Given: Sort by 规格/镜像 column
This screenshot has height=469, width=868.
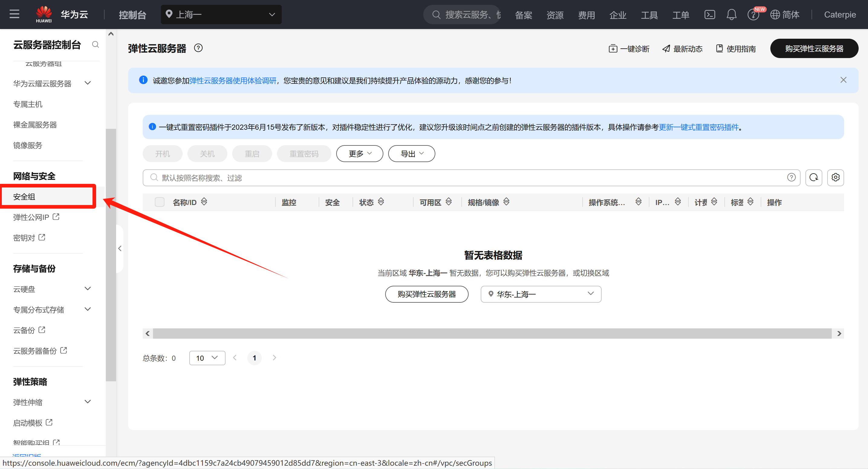Looking at the screenshot, I should click(506, 202).
